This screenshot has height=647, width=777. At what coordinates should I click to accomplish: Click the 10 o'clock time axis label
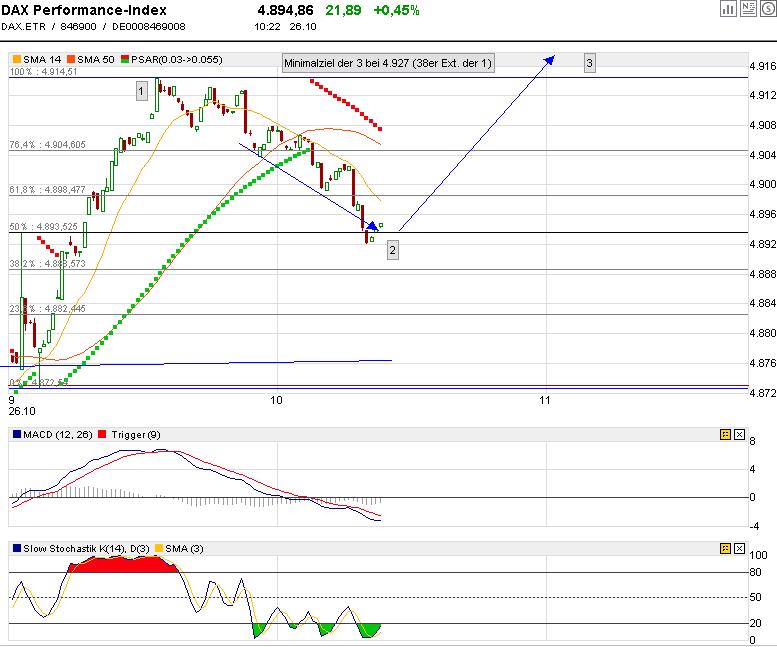276,400
